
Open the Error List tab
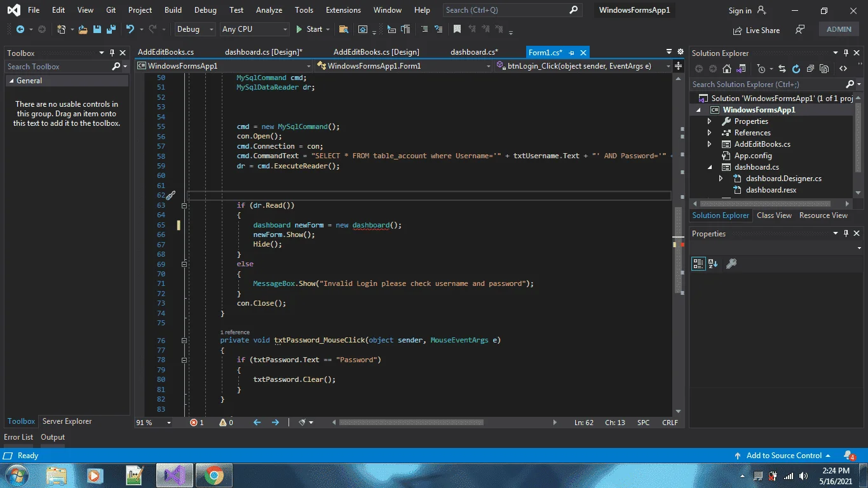18,437
